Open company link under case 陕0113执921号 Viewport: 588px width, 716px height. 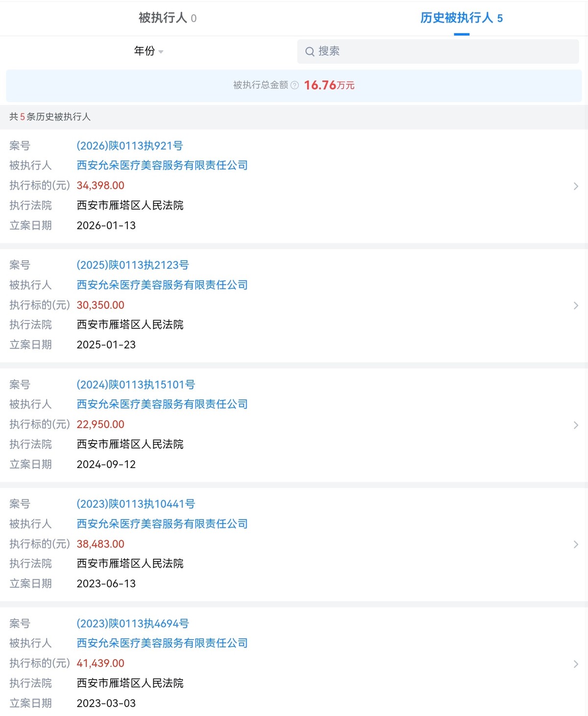[162, 166]
